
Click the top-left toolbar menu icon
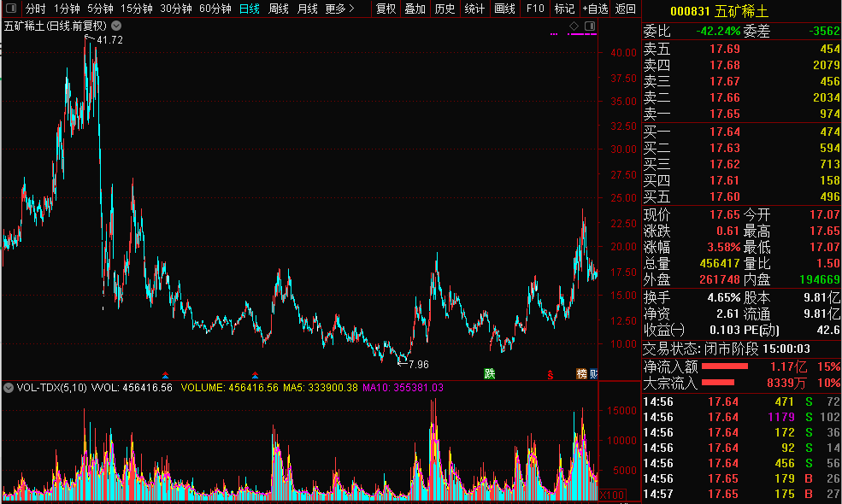click(9, 9)
